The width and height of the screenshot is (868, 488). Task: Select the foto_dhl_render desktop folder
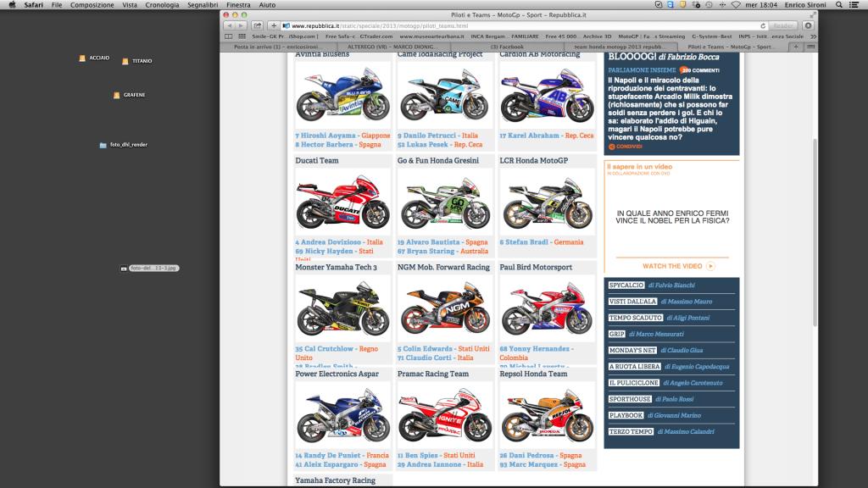[124, 145]
